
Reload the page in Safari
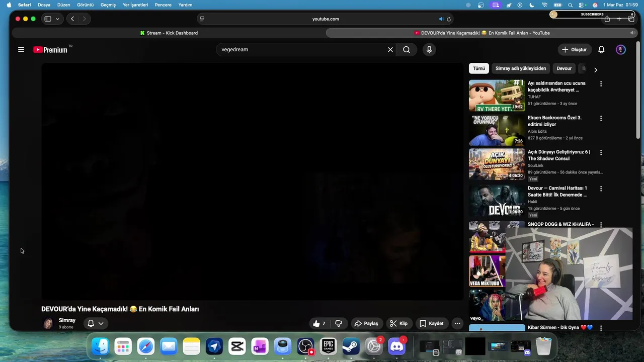[x=449, y=19]
